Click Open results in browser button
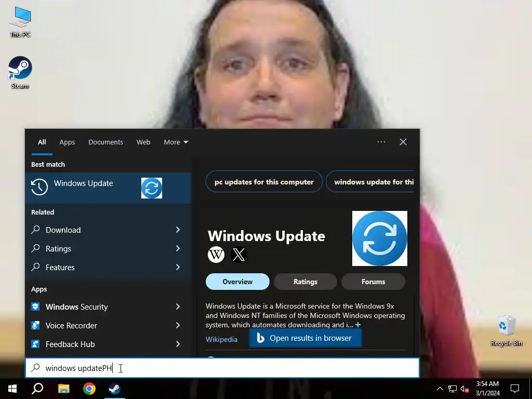532x399 pixels. click(305, 338)
